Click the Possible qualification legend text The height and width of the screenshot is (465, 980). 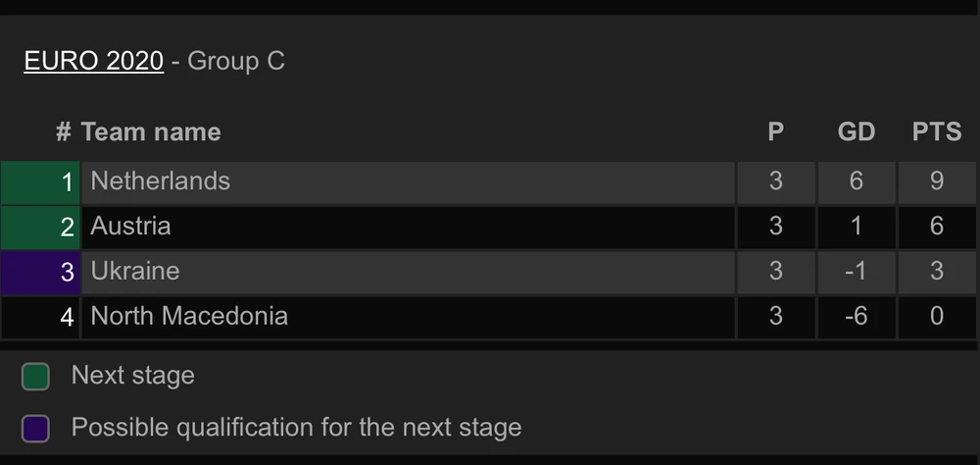tap(296, 428)
